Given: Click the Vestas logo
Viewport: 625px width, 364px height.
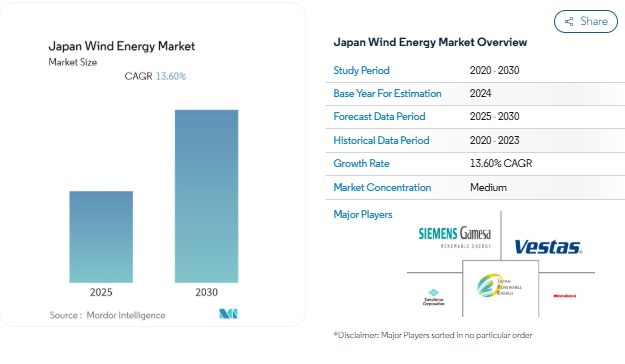Looking at the screenshot, I should pos(548,247).
